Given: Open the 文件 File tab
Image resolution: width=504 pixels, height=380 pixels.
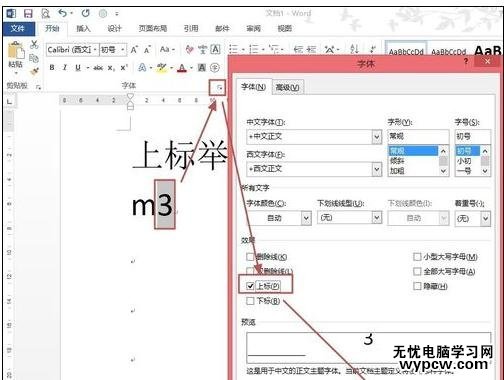Looking at the screenshot, I should (x=18, y=29).
